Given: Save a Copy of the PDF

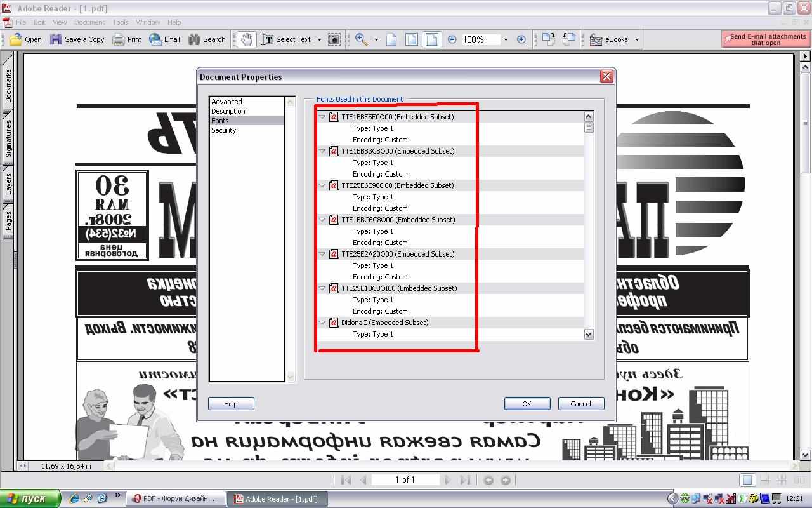Looking at the screenshot, I should [77, 39].
